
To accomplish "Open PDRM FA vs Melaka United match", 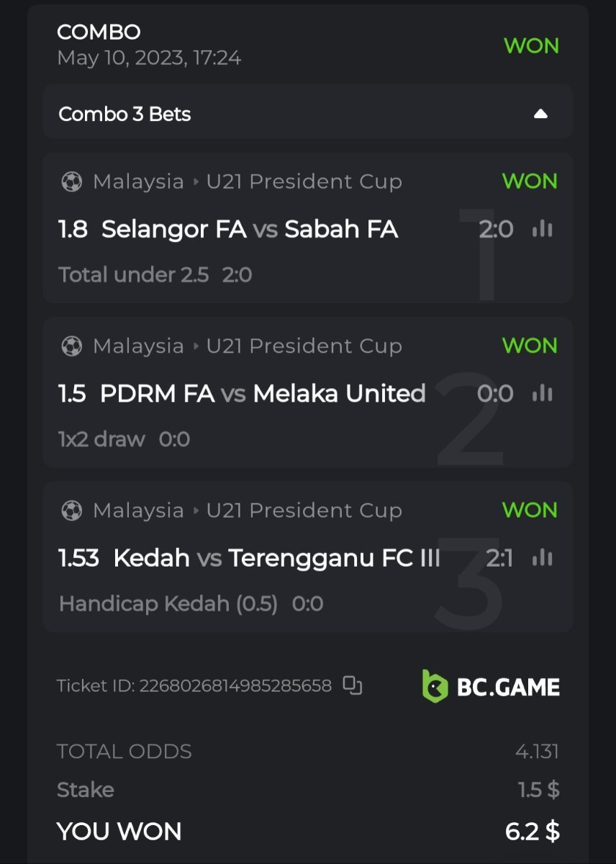I will [263, 394].
